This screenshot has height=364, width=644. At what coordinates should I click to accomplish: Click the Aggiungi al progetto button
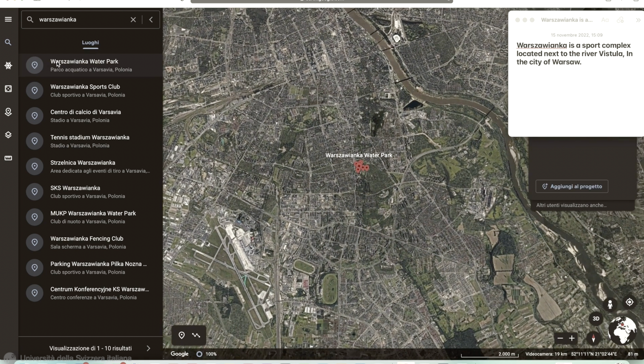coord(572,186)
